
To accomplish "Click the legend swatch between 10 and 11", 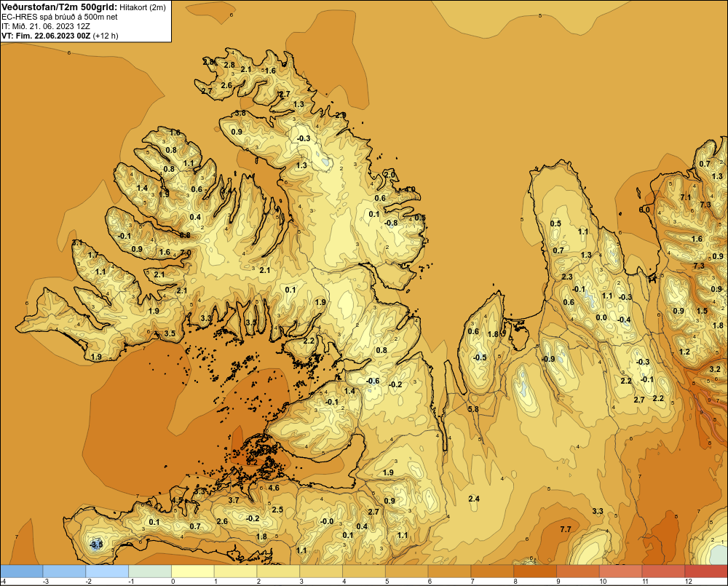I will [621, 571].
